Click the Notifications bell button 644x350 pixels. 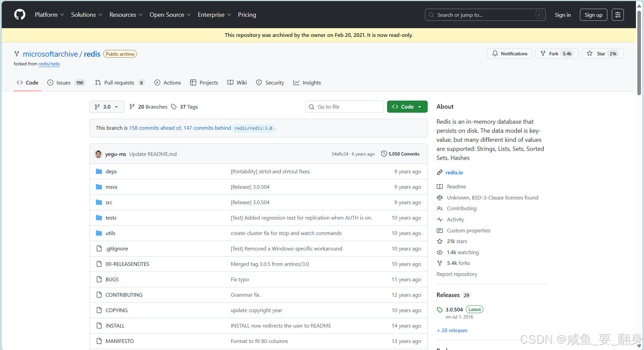click(x=509, y=54)
